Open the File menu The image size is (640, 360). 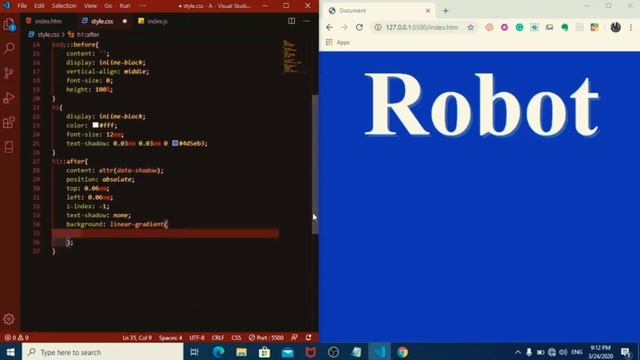[x=22, y=6]
